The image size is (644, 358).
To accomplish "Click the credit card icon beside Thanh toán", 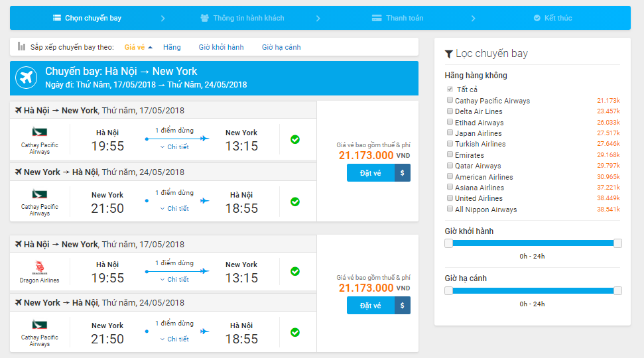I will click(377, 18).
